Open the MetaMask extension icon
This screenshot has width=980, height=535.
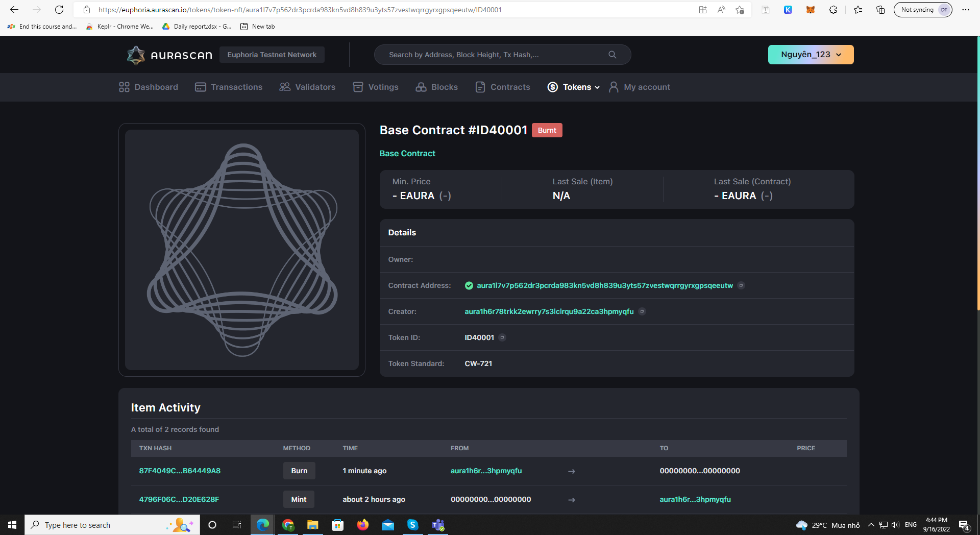pos(810,9)
